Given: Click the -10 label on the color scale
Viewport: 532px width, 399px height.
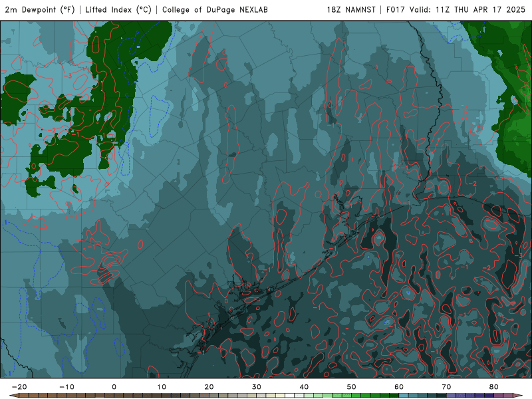Looking at the screenshot, I should [66, 387].
